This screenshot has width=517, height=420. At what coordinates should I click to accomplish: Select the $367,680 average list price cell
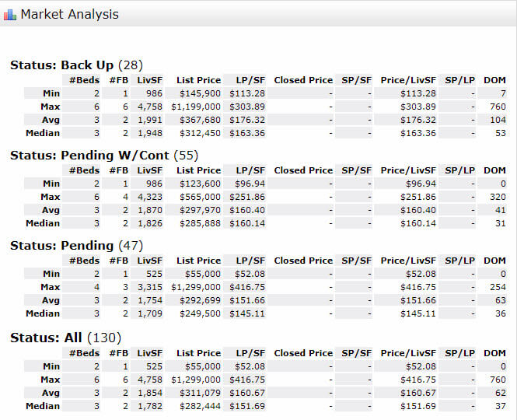201,120
